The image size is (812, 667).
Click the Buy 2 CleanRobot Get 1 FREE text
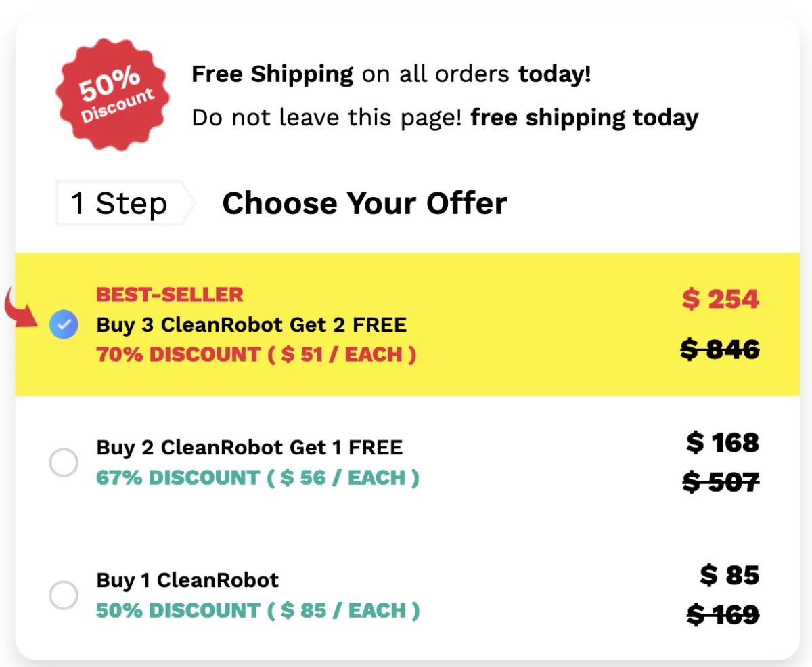(250, 448)
